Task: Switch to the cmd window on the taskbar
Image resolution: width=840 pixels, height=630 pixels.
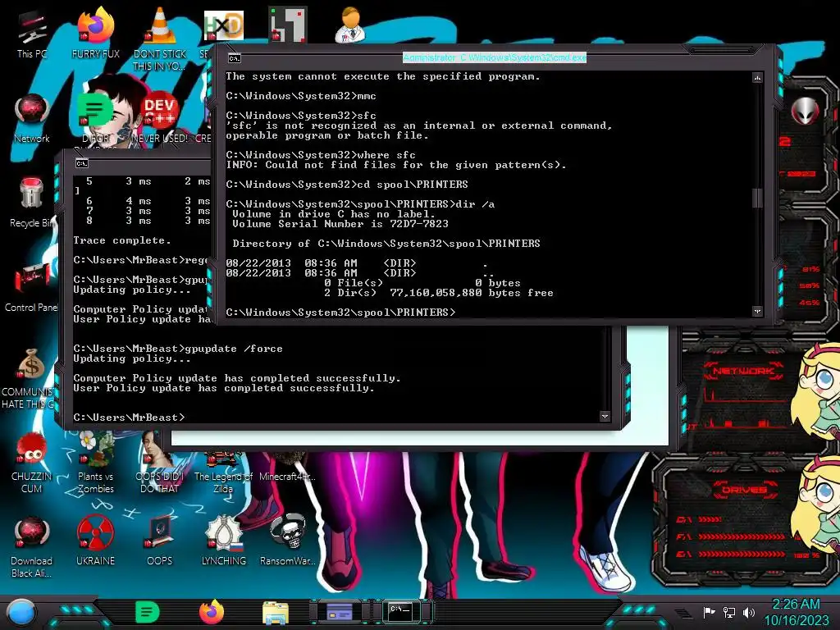Action: click(400, 612)
